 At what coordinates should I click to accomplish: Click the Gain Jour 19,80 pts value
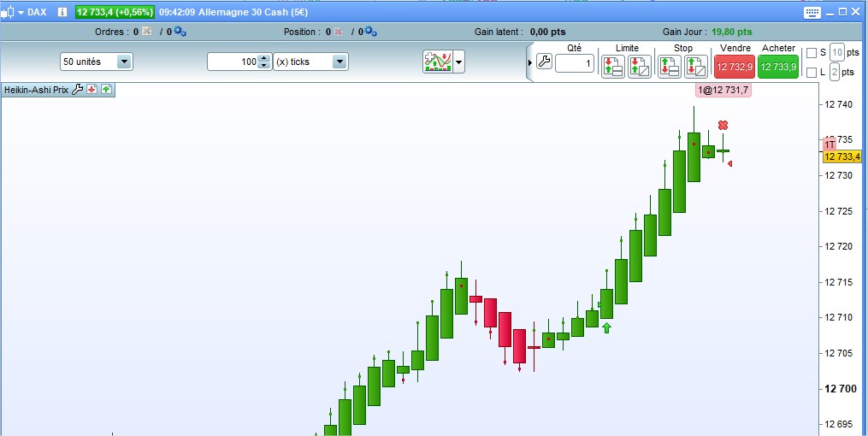(732, 32)
